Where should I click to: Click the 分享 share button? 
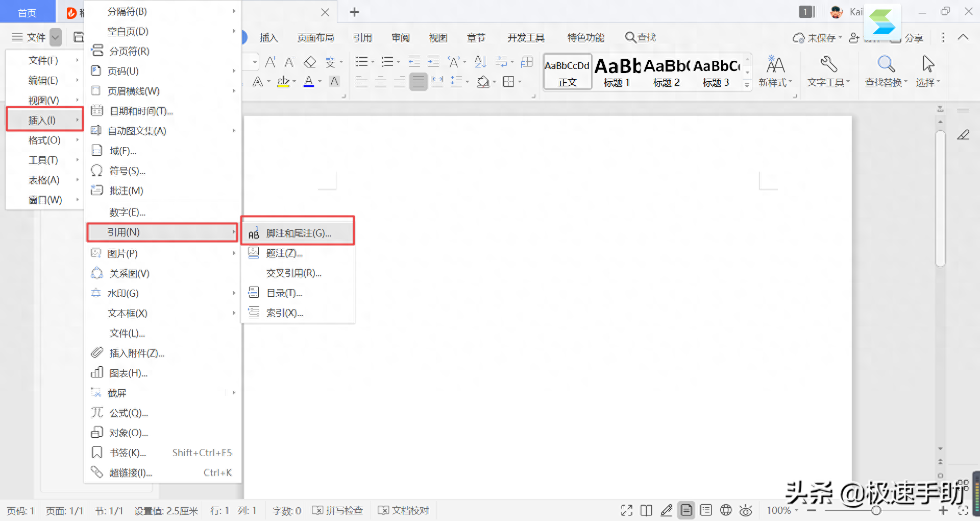click(x=907, y=38)
